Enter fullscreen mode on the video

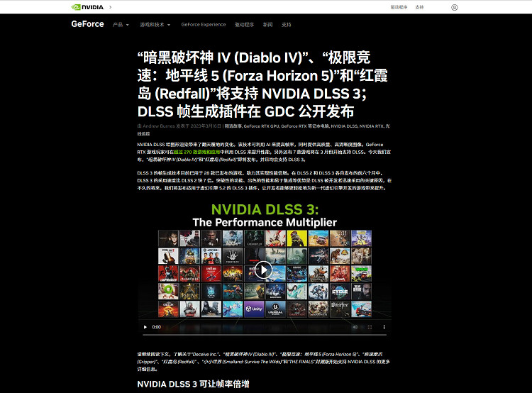click(x=369, y=327)
